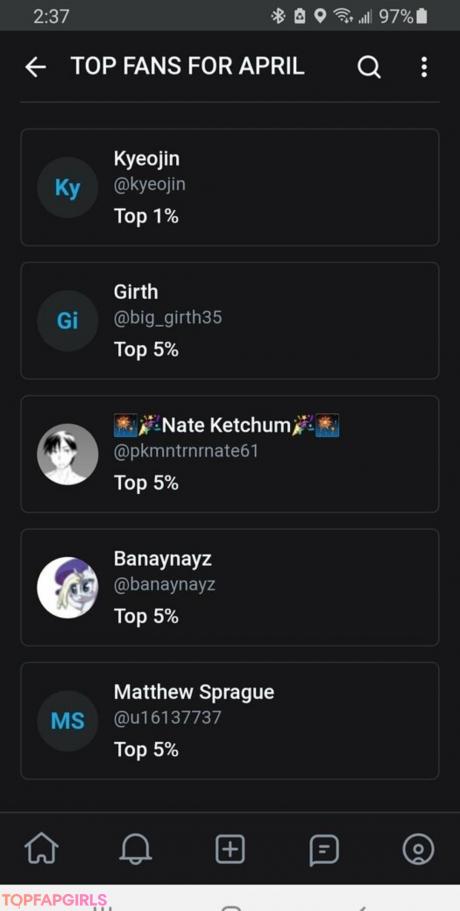Viewport: 460px width, 911px height.
Task: Open the @pkmntrnrnate61 username link
Action: pos(186,451)
